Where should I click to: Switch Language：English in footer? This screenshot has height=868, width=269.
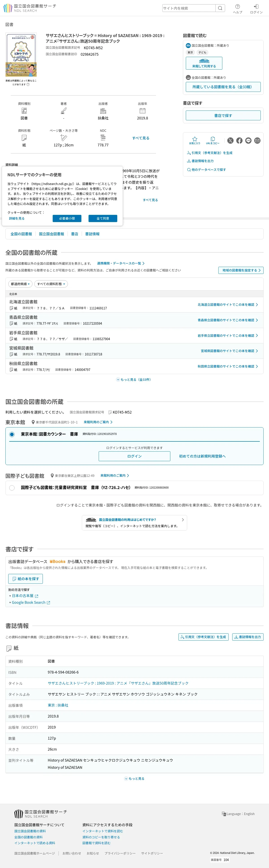coord(238,814)
